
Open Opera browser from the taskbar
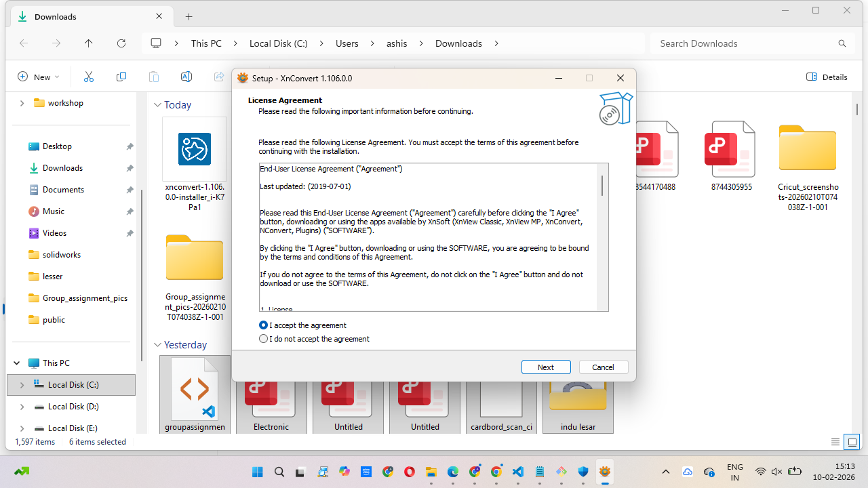tap(410, 472)
